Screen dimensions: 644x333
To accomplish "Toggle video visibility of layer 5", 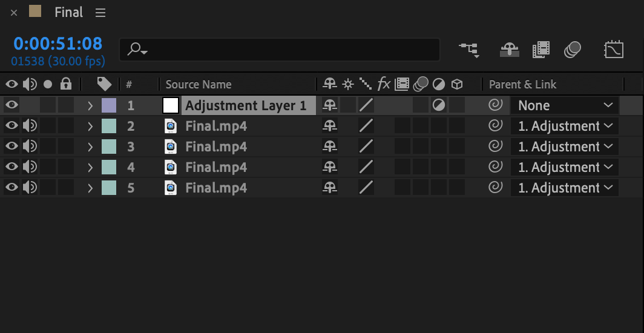I will (11, 188).
